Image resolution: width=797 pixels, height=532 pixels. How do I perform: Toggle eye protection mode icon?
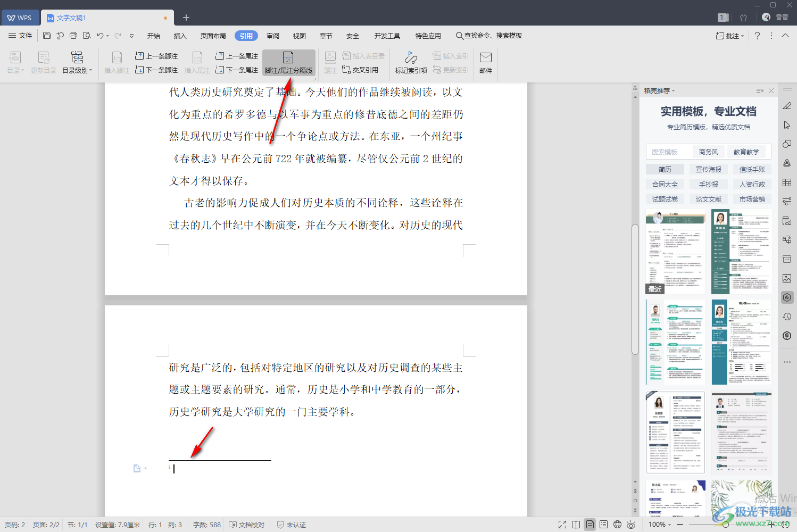[631, 525]
